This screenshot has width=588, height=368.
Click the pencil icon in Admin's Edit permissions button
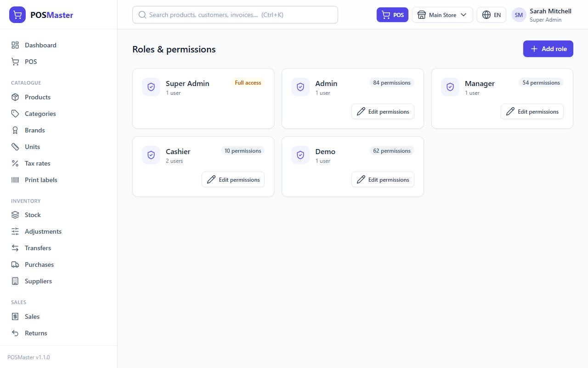[361, 111]
